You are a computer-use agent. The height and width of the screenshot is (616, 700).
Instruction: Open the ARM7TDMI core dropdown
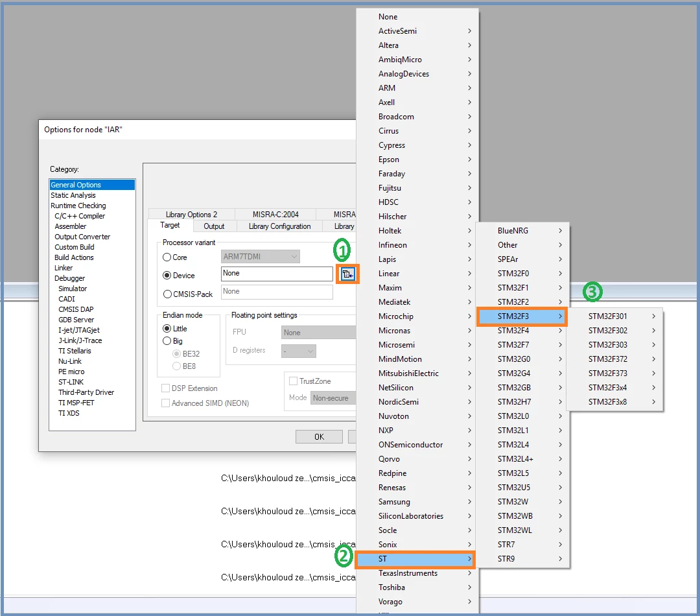pyautogui.click(x=261, y=256)
